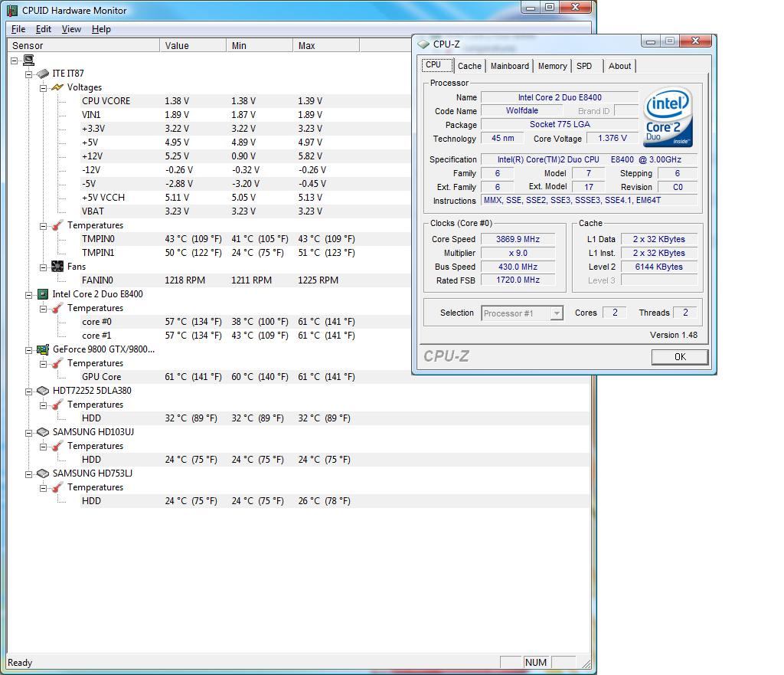
Task: Click the CPUID Hardware Monitor title bar icon
Action: tap(12, 11)
